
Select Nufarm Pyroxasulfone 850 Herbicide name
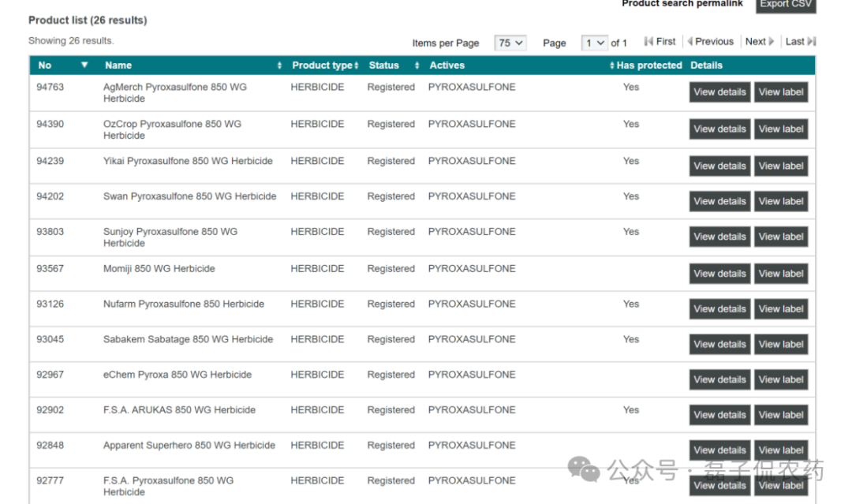tap(184, 304)
